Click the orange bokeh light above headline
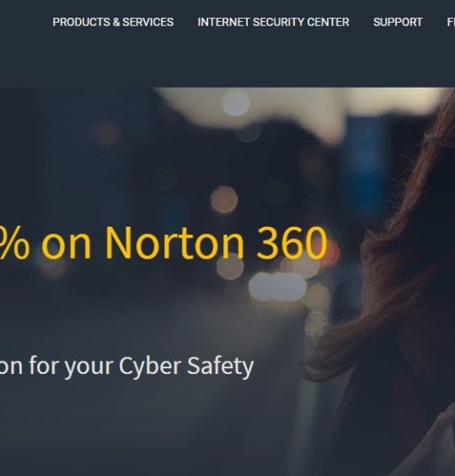Screen dimensions: 455x476 point(224,200)
